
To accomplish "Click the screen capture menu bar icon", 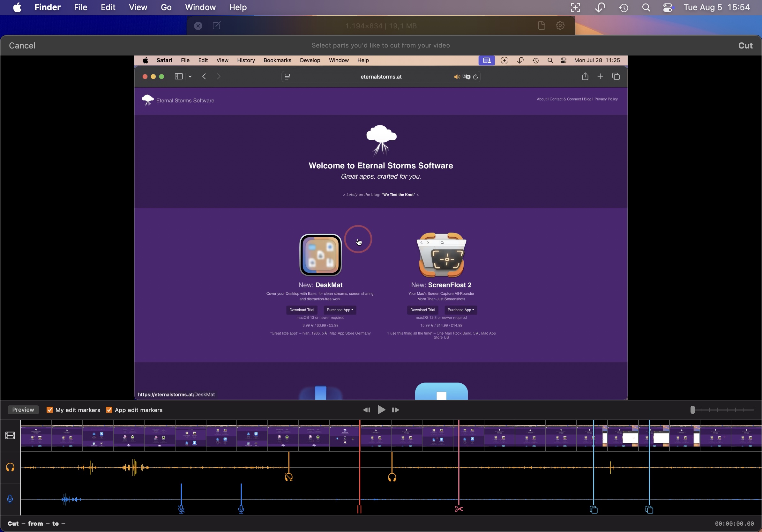I will (576, 7).
